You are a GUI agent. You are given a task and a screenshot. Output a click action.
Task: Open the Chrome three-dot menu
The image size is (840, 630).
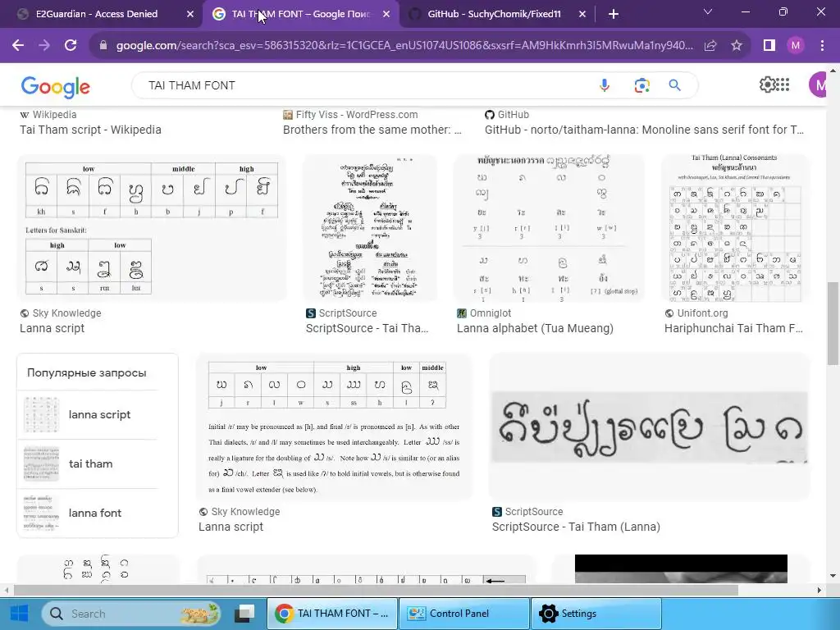[822, 46]
